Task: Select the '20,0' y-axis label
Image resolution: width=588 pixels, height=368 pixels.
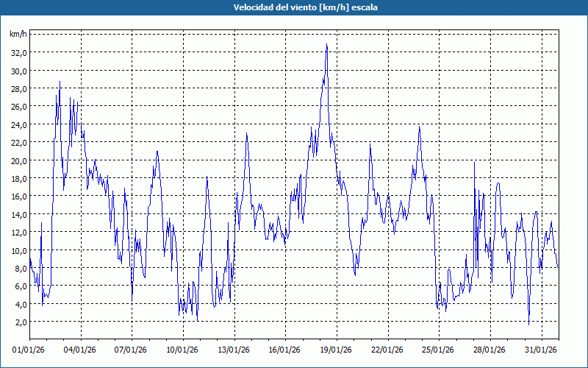Action: (x=19, y=160)
